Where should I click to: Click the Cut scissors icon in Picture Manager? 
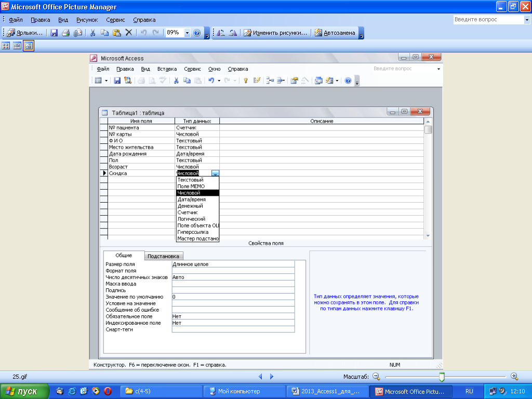coord(92,33)
